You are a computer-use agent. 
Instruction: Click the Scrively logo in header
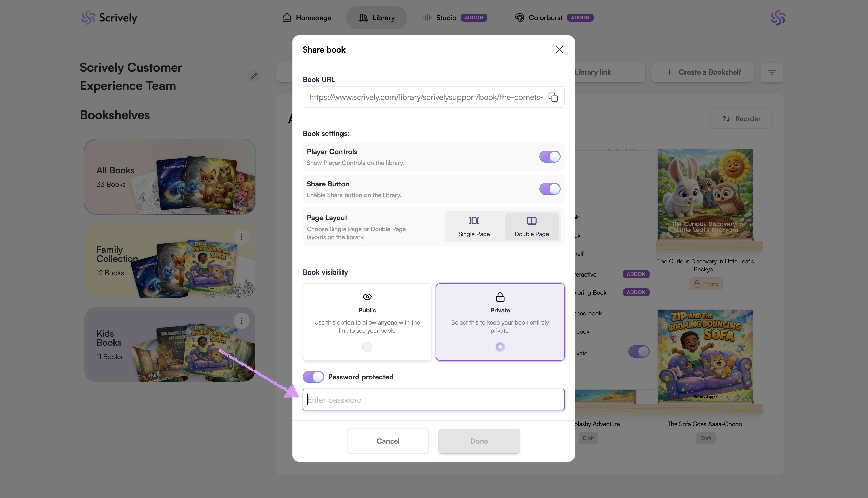[x=109, y=17]
